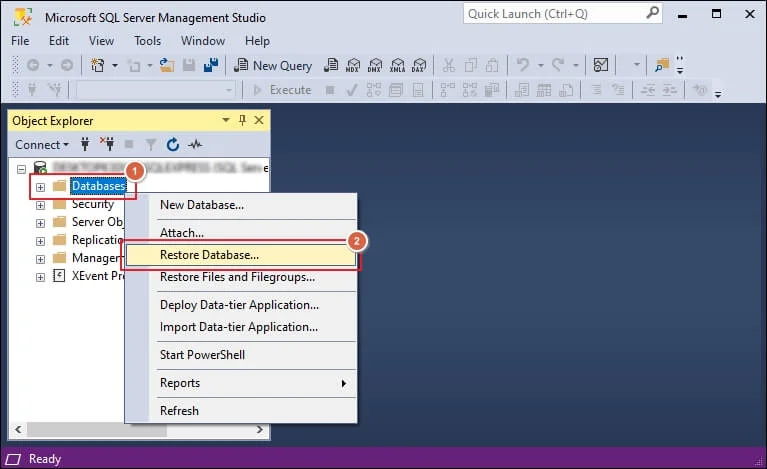Click the XMLA query icon

pos(397,65)
